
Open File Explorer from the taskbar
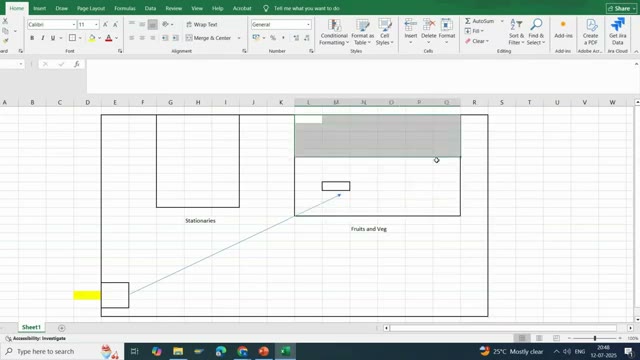178,351
